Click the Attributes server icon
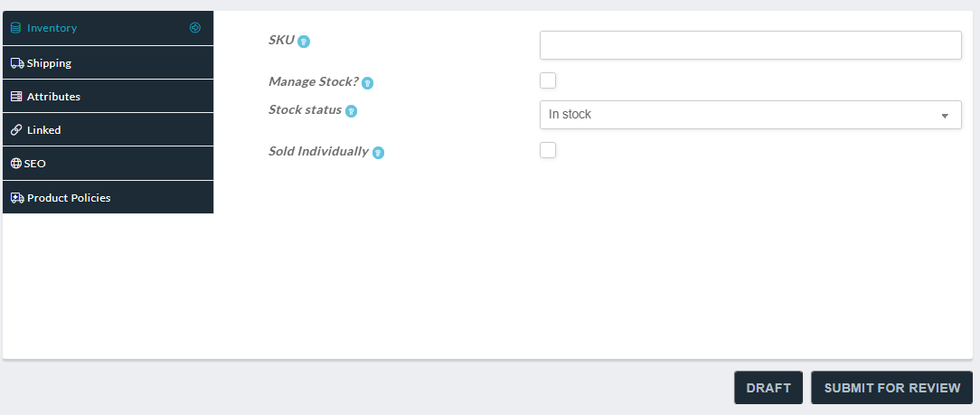 (16, 97)
